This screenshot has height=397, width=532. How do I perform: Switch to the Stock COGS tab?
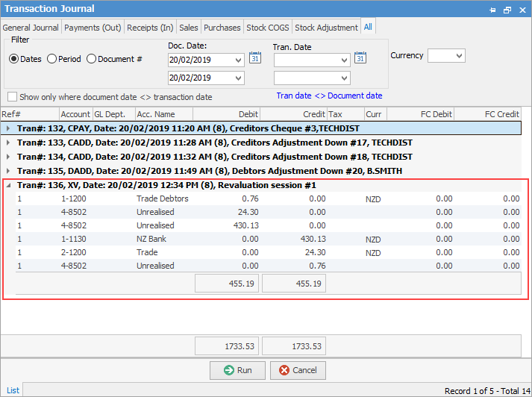(x=268, y=28)
